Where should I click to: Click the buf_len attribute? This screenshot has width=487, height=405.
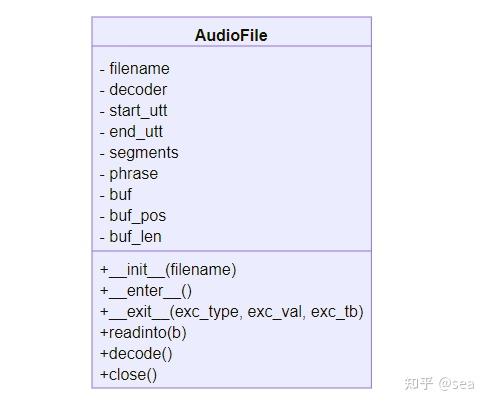(x=131, y=237)
